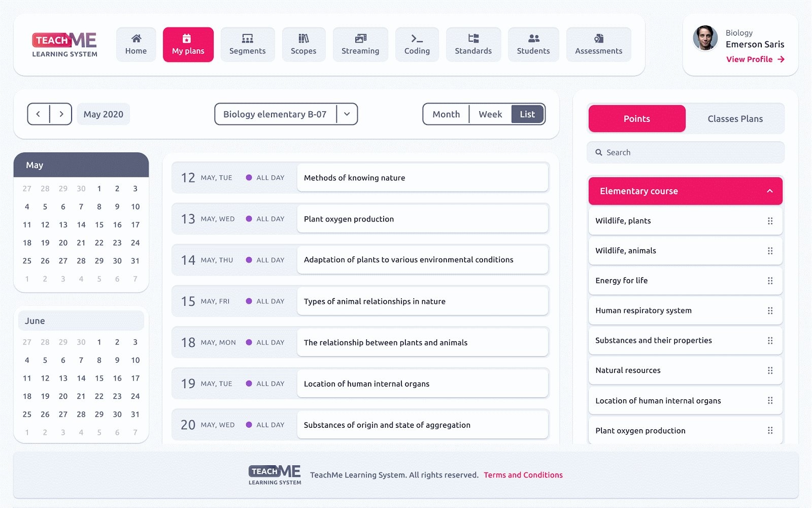The height and width of the screenshot is (508, 812).
Task: Click the View Profile link
Action: (755, 59)
